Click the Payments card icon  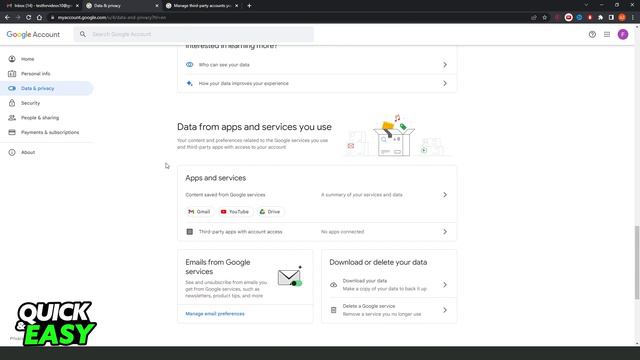point(12,132)
